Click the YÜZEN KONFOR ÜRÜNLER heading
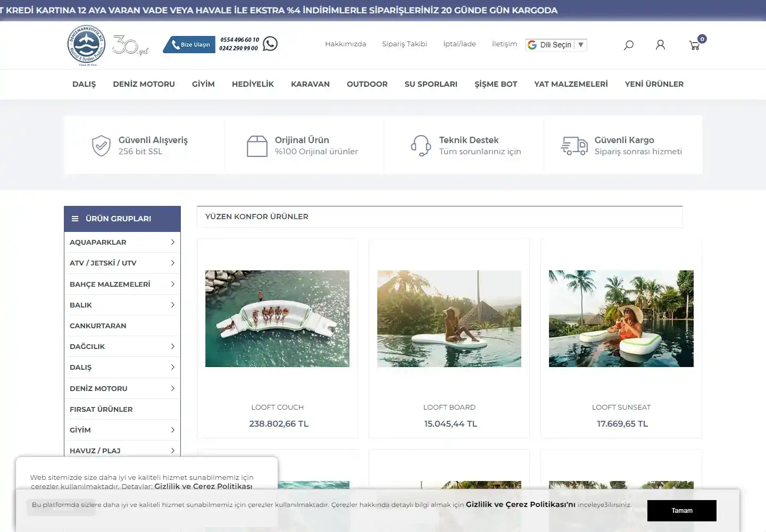The height and width of the screenshot is (532, 766). [257, 217]
